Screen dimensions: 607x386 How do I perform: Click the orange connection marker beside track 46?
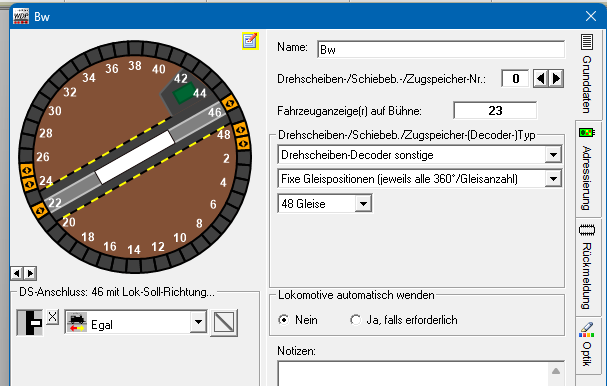tap(230, 103)
